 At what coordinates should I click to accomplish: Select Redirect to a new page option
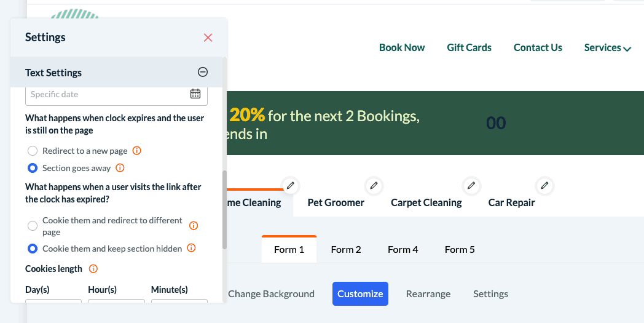click(x=33, y=151)
